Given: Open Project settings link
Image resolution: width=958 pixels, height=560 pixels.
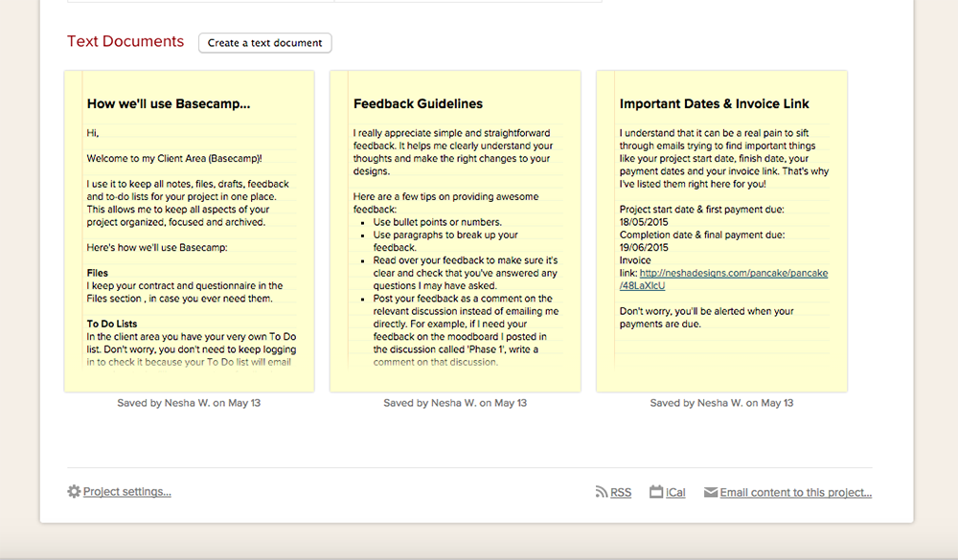Looking at the screenshot, I should coord(127,492).
